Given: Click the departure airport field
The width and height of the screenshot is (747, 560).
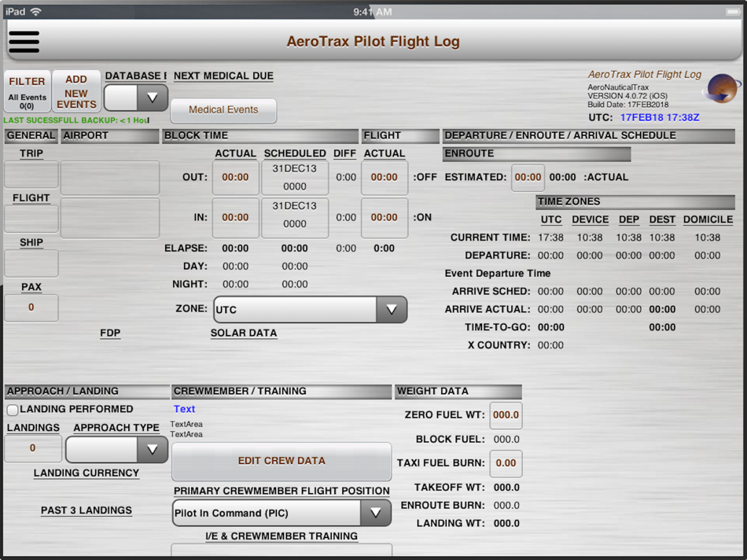Looking at the screenshot, I should tap(110, 178).
